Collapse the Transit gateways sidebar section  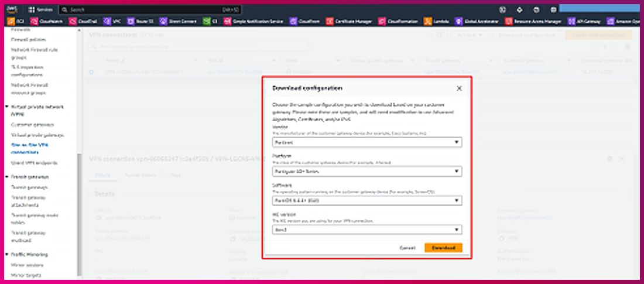click(6, 177)
